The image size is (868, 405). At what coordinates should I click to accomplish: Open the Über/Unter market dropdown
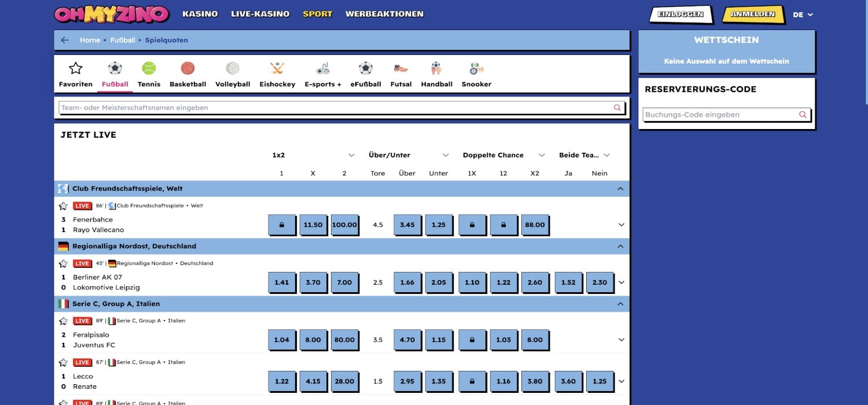[409, 155]
